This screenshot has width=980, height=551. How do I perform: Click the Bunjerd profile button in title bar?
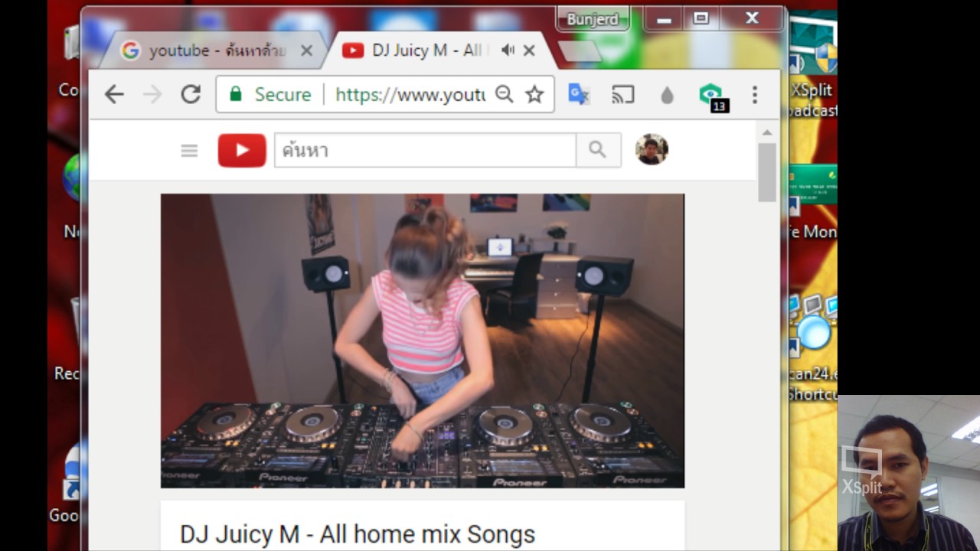click(593, 19)
